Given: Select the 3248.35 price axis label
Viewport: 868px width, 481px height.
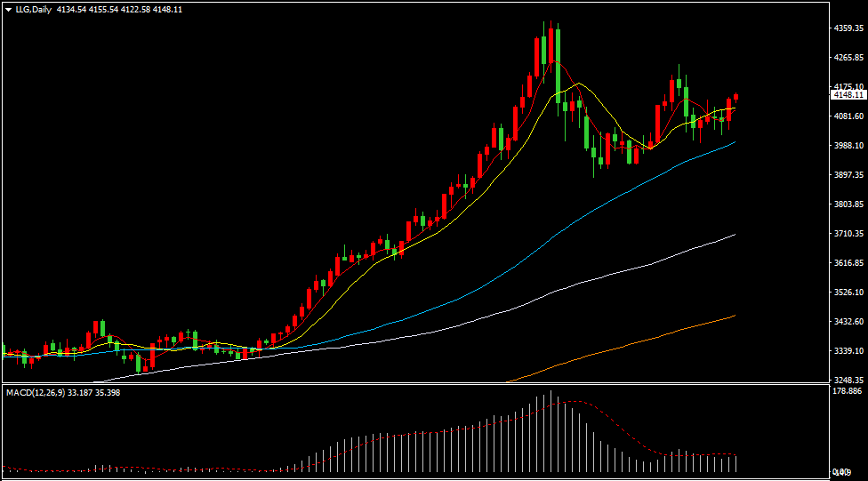Looking at the screenshot, I should (x=848, y=381).
